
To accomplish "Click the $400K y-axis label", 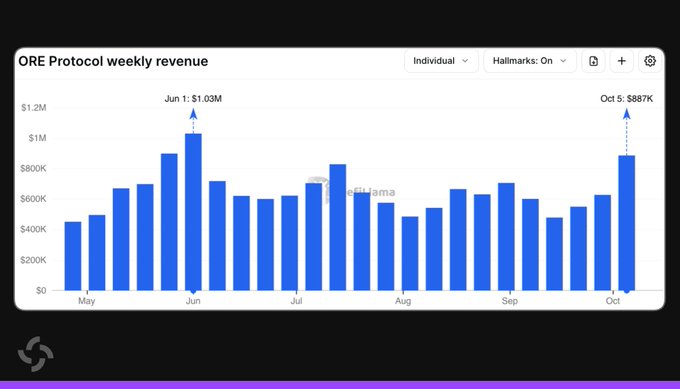I will [33, 229].
